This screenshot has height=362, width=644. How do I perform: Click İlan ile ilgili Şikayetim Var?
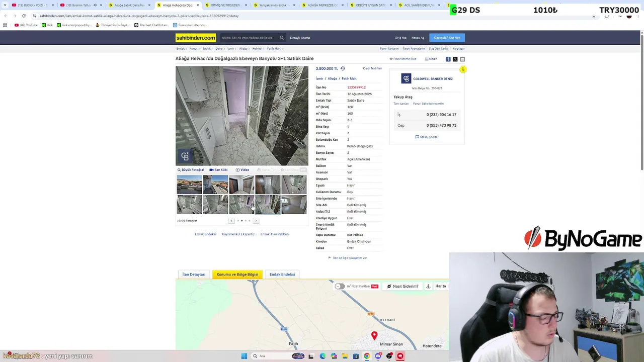click(x=348, y=258)
